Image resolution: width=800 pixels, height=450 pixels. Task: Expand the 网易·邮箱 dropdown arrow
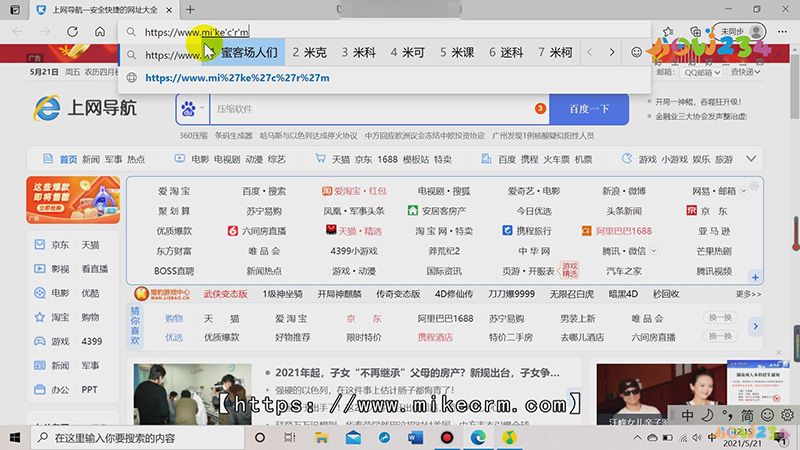[743, 191]
